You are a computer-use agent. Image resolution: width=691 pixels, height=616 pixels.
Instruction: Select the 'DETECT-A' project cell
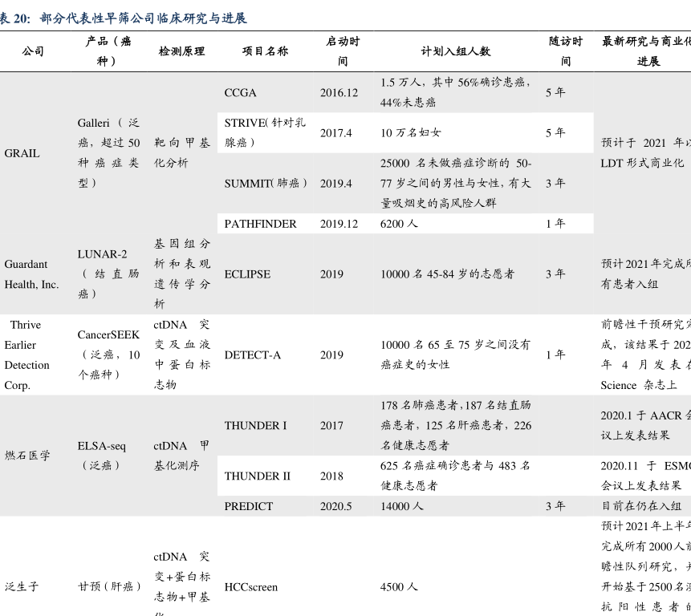pyautogui.click(x=253, y=355)
